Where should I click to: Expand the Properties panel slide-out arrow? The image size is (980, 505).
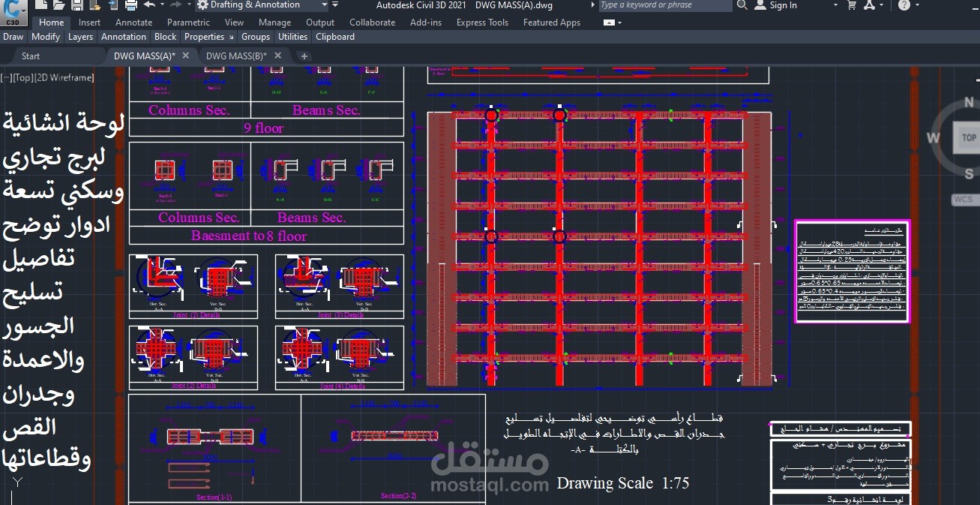tap(230, 36)
